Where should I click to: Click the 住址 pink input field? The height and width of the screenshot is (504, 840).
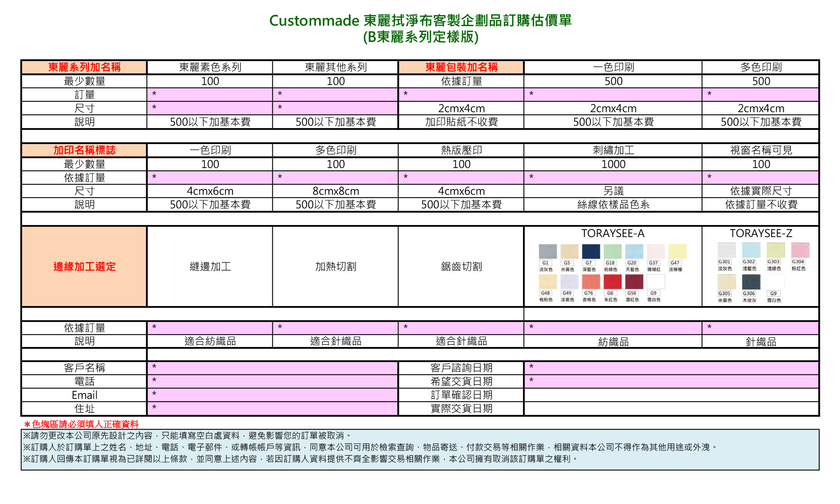click(273, 409)
